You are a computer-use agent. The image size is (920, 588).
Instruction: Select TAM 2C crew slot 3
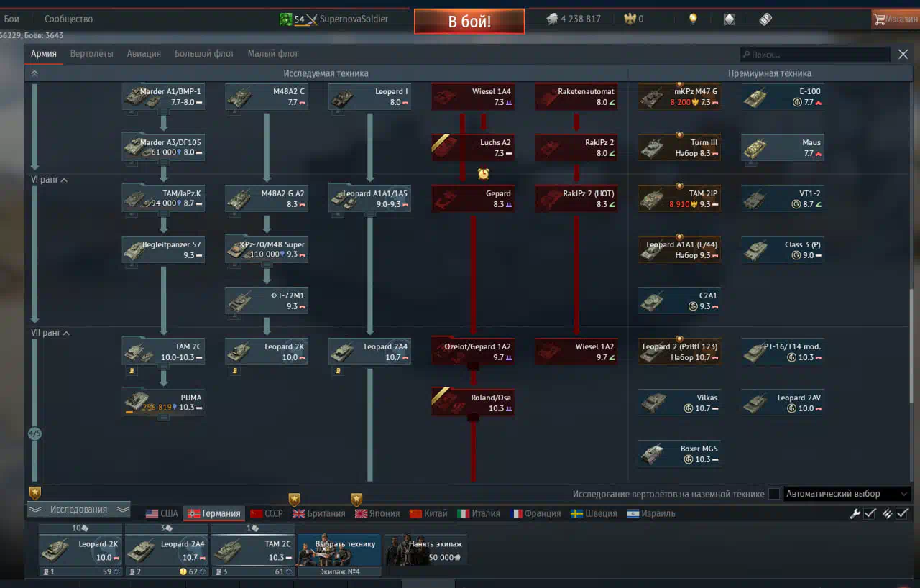point(253,550)
